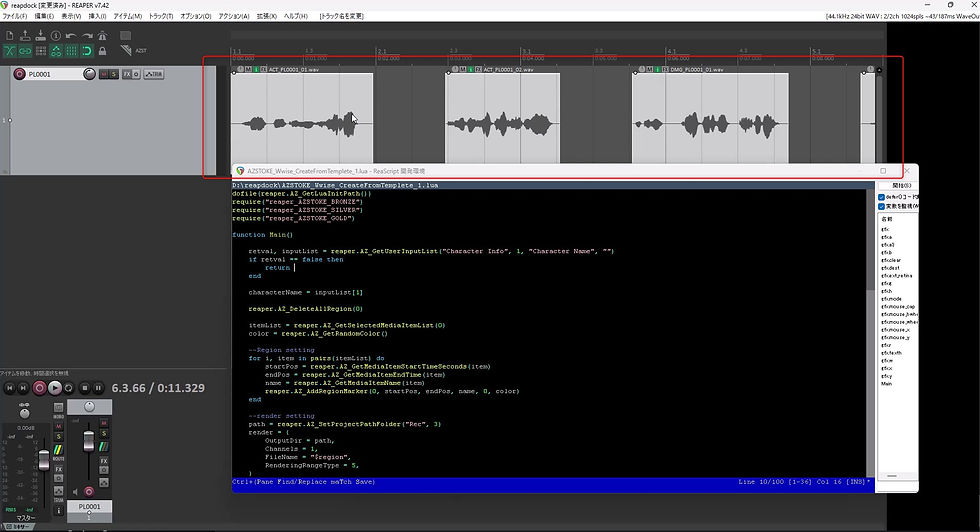Select the ACT_PL0001_01.wav media item
Screen dimensions: 980x532
pyautogui.click(x=302, y=119)
